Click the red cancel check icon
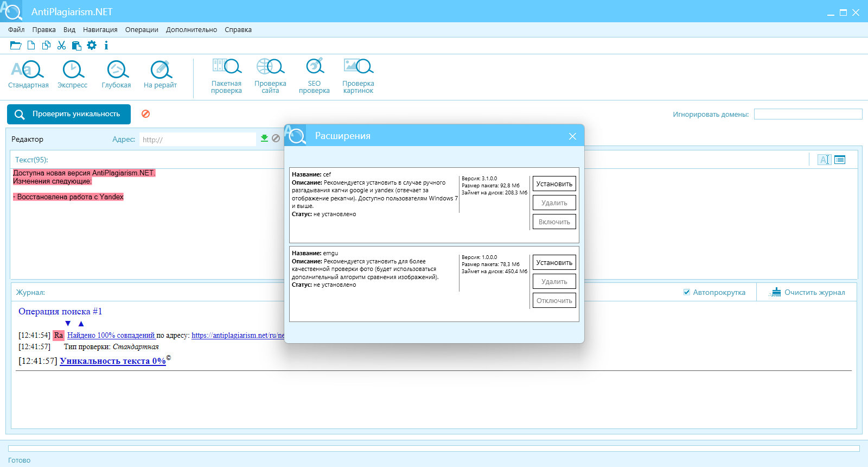This screenshot has width=868, height=467. tap(145, 114)
